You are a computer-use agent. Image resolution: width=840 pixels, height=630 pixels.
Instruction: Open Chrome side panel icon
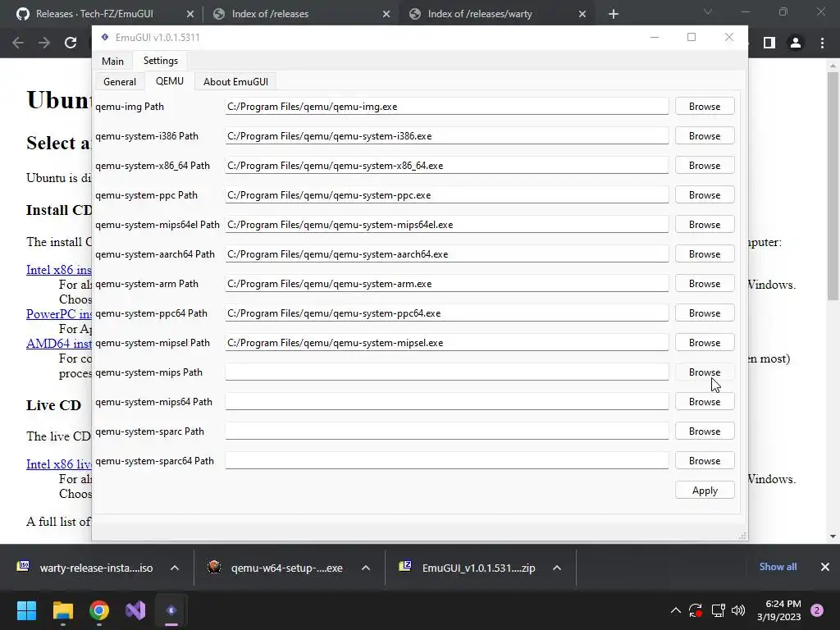tap(769, 43)
